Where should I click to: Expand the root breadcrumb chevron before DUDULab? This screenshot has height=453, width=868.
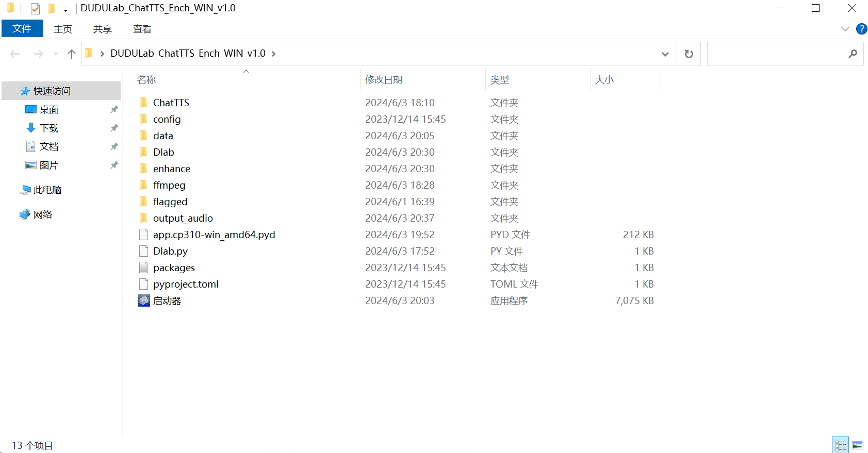[102, 54]
